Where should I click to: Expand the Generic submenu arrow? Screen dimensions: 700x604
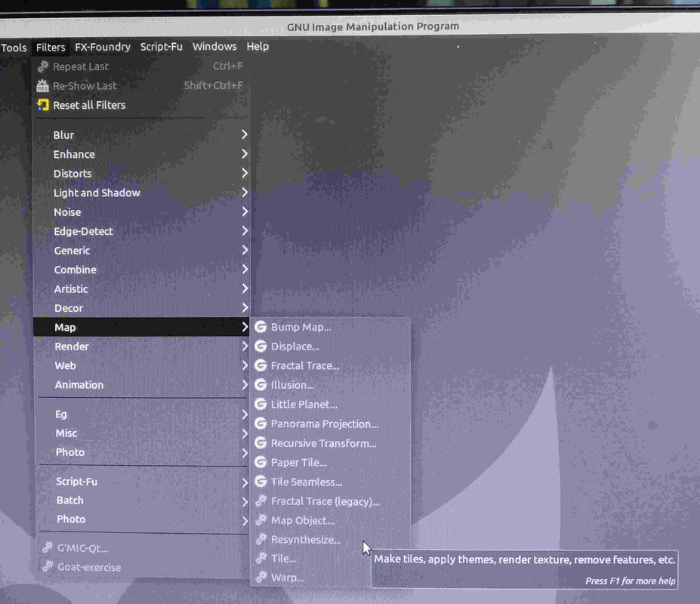[x=244, y=250]
